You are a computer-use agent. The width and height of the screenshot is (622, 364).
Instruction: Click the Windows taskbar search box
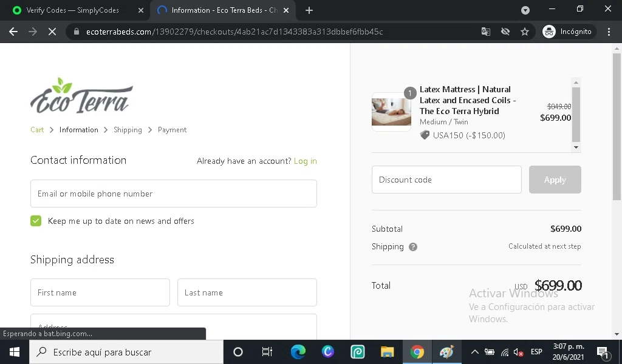[126, 352]
